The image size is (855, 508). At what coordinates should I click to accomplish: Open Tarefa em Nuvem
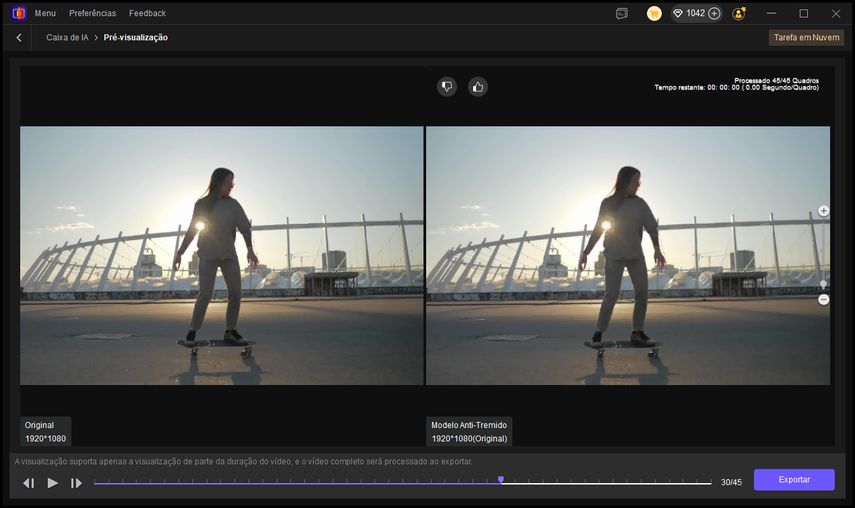coord(806,38)
